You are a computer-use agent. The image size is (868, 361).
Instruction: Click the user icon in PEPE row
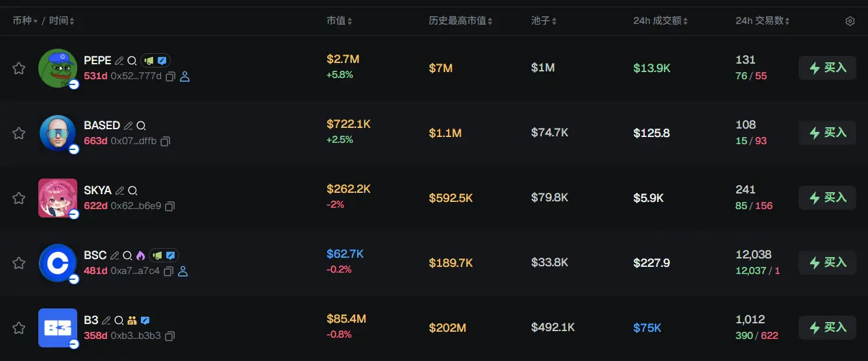[x=184, y=77]
